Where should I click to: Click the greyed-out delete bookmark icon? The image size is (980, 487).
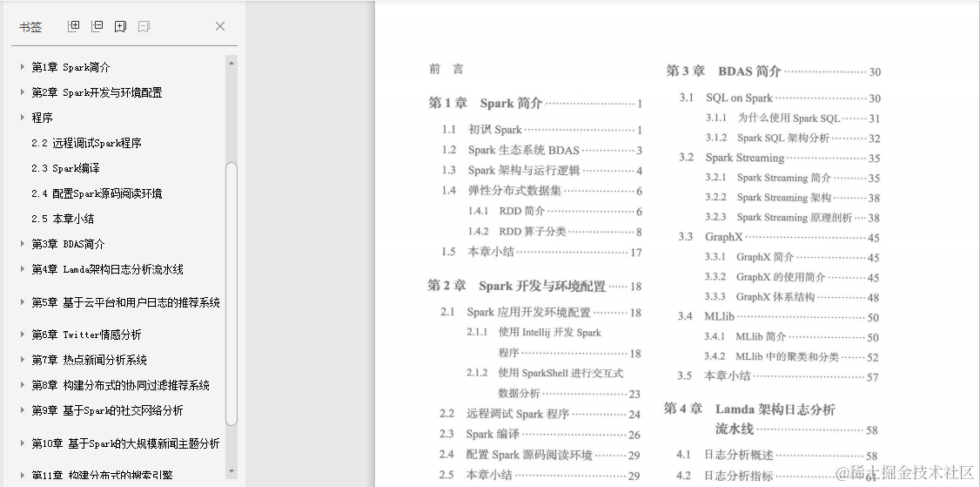[x=144, y=26]
